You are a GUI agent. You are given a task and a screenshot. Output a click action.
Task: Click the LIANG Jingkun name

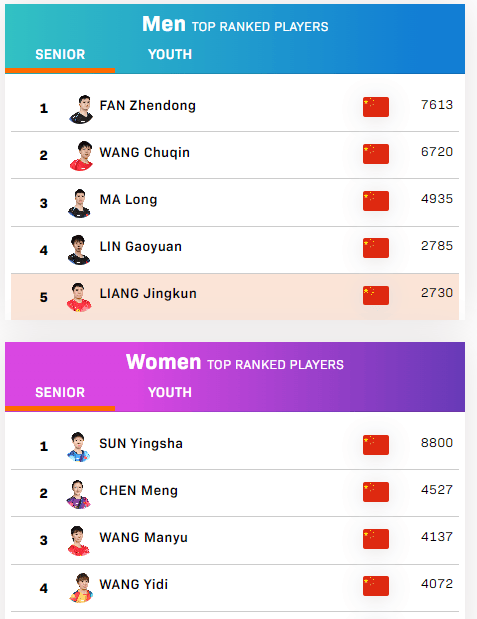(148, 294)
